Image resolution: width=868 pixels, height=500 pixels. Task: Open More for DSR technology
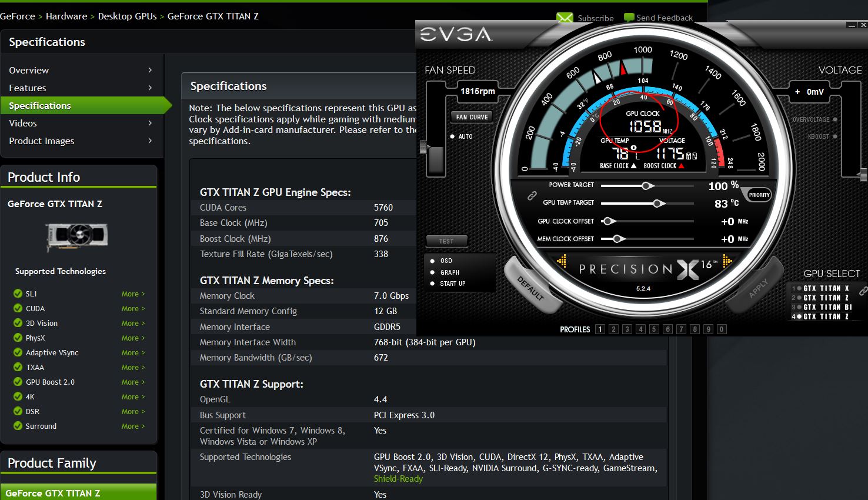click(133, 411)
